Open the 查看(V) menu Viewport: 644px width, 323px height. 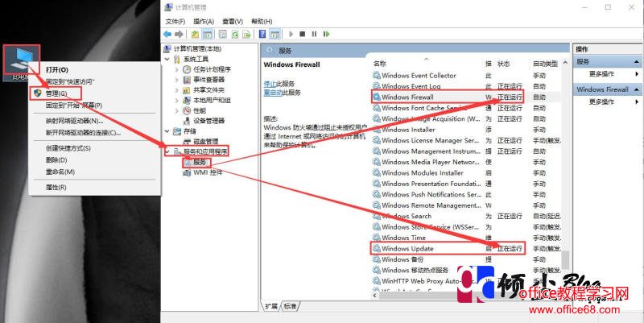pos(233,22)
